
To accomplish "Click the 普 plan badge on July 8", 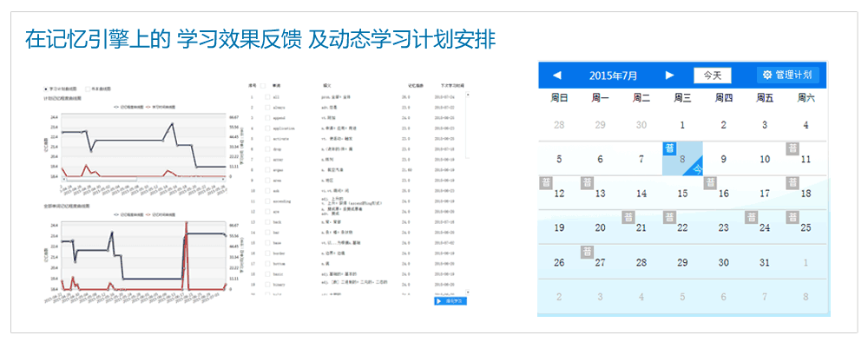I will tap(669, 148).
